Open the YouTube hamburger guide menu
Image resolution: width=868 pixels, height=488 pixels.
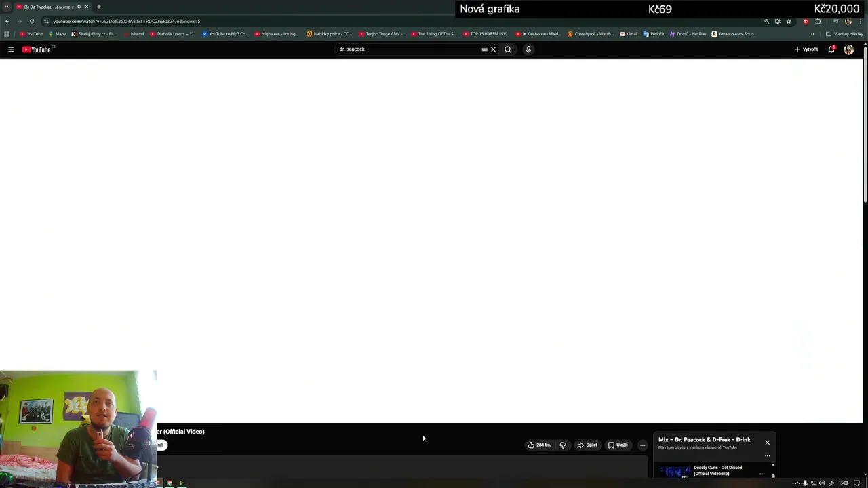pyautogui.click(x=11, y=49)
